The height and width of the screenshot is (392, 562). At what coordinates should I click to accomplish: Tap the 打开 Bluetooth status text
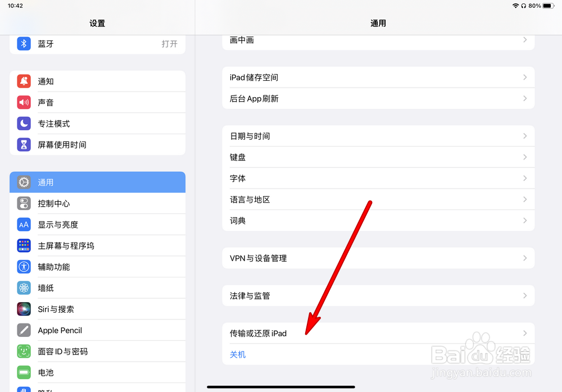(169, 44)
